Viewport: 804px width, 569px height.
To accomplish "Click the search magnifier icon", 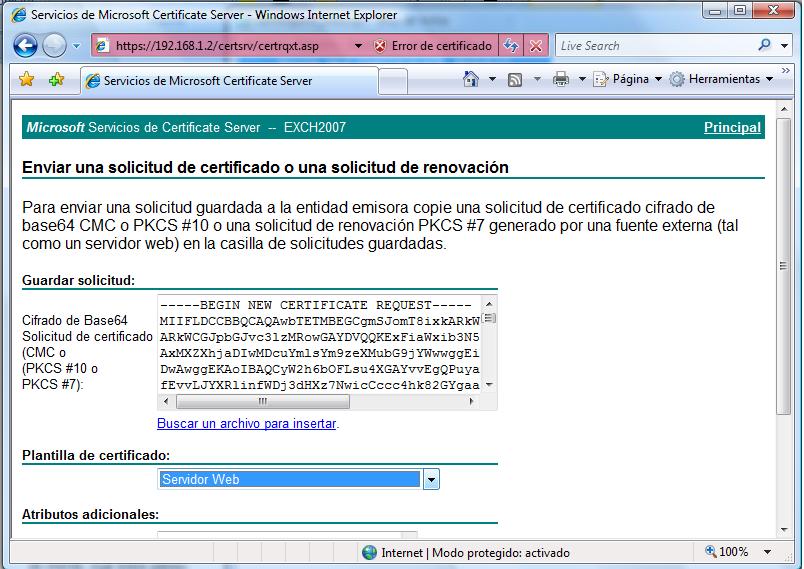I will point(765,45).
